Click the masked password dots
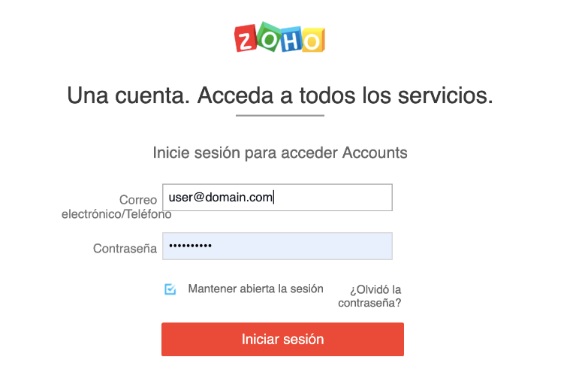The height and width of the screenshot is (378, 588). pos(190,246)
